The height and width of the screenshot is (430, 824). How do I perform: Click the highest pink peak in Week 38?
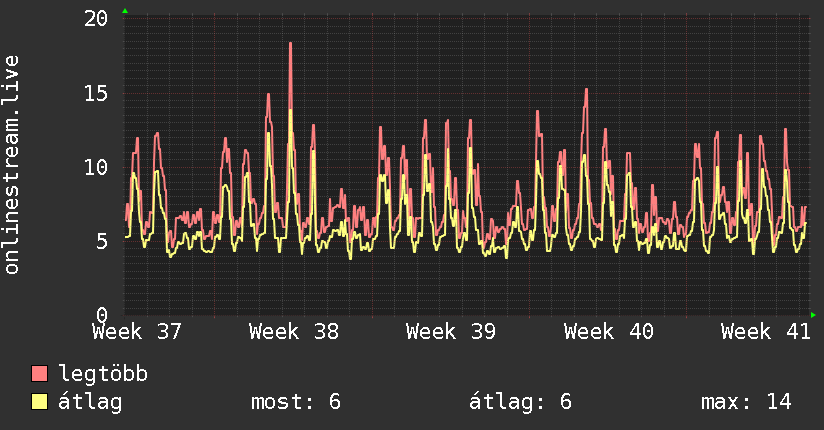(290, 44)
